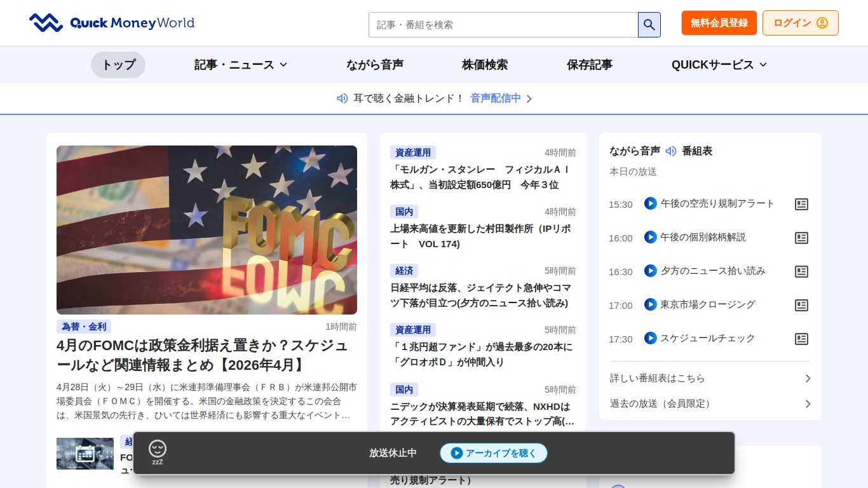Click the 番組表 heading text
This screenshot has height=488, width=868.
[697, 151]
